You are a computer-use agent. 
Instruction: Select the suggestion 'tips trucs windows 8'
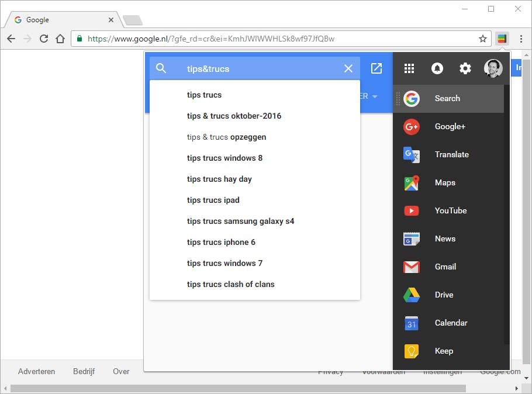click(x=224, y=158)
